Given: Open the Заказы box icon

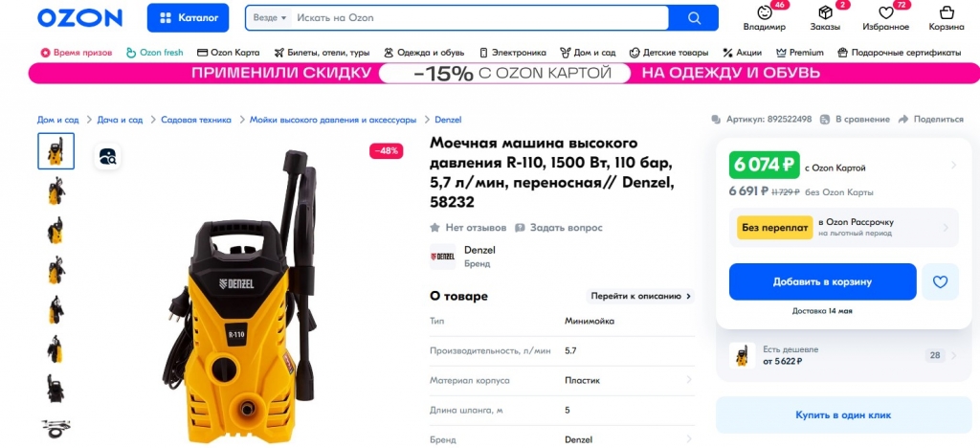Looking at the screenshot, I should click(826, 13).
